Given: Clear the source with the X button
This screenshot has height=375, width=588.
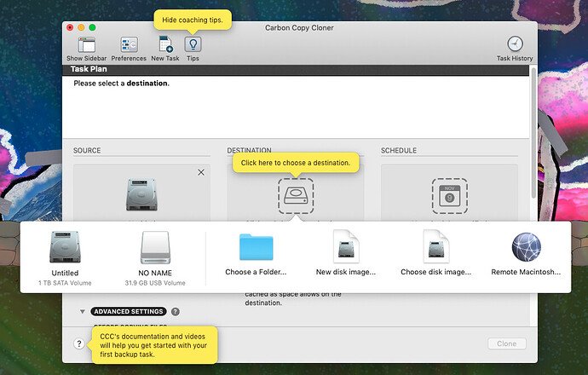Looking at the screenshot, I should point(201,172).
